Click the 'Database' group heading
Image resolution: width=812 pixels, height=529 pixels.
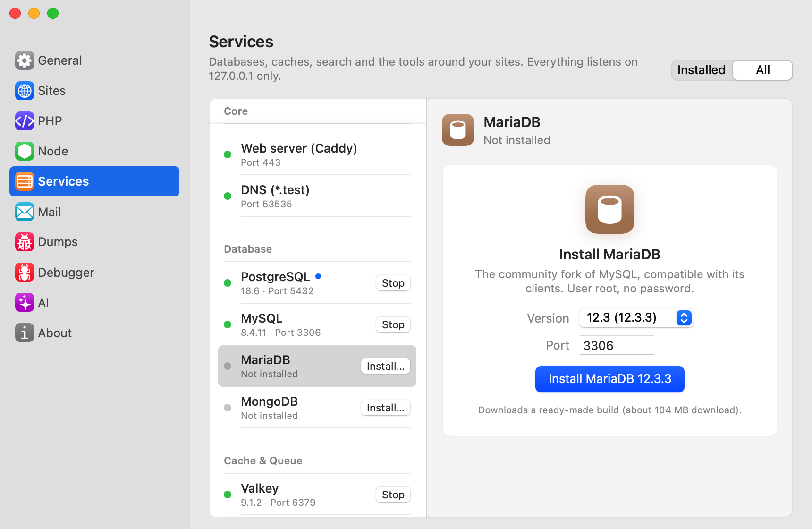tap(248, 249)
